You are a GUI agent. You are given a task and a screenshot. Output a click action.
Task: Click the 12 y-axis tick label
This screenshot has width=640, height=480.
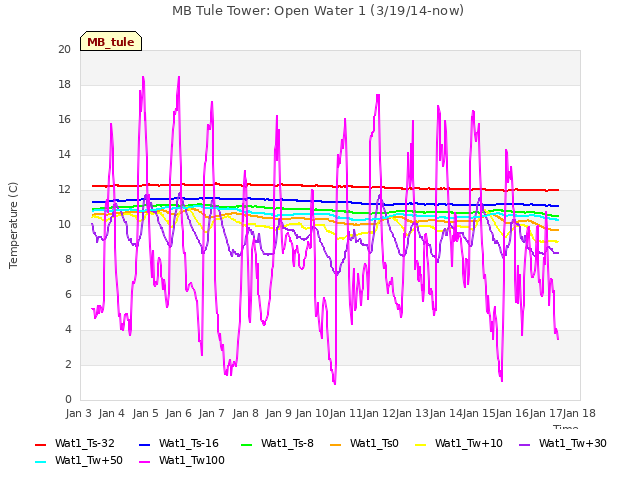(x=64, y=190)
